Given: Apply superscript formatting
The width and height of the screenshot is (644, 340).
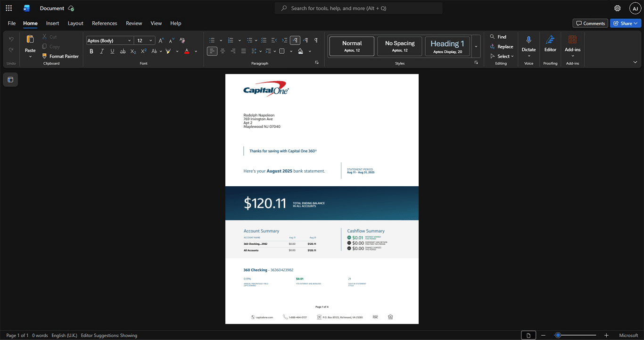Looking at the screenshot, I should point(143,51).
